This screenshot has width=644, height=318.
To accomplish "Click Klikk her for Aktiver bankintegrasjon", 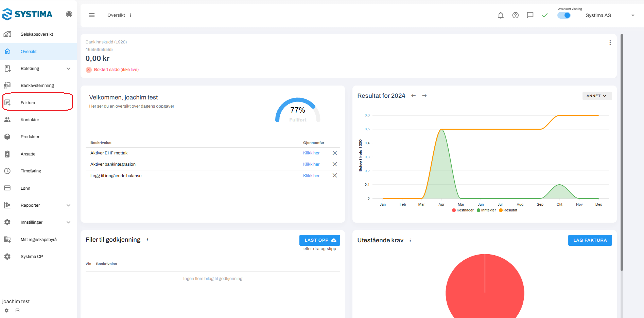I will click(x=311, y=164).
